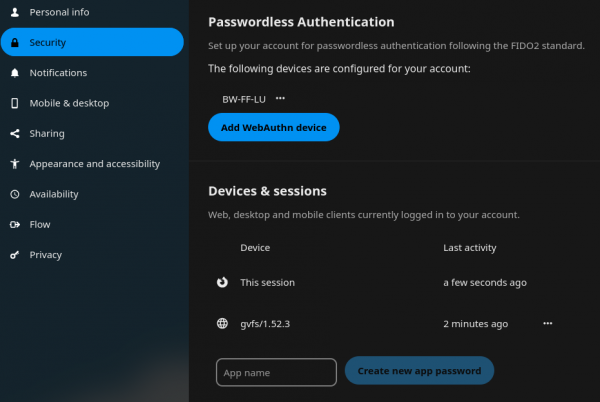Click the Sharing share icon

tap(15, 133)
